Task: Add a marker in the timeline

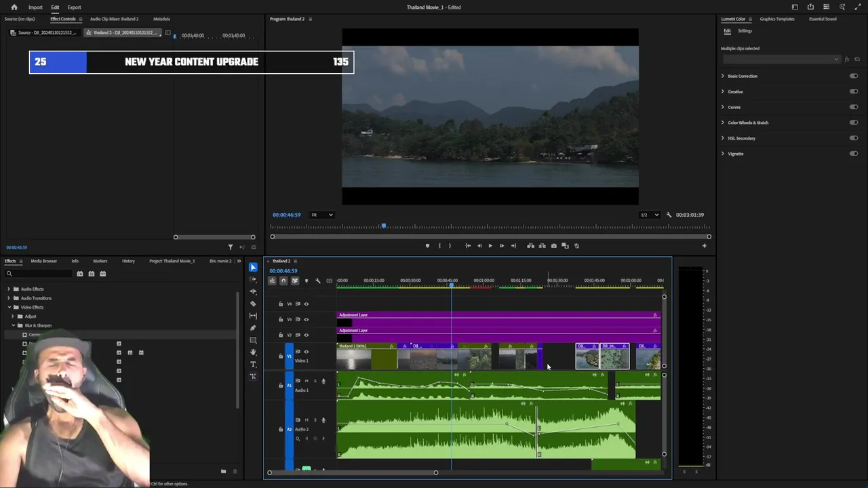Action: click(x=306, y=281)
